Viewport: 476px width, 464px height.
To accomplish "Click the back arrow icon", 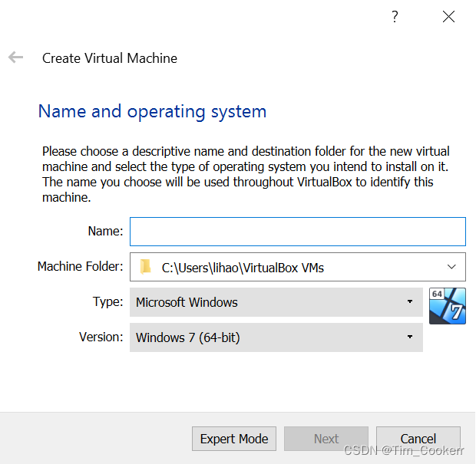I will 15,57.
